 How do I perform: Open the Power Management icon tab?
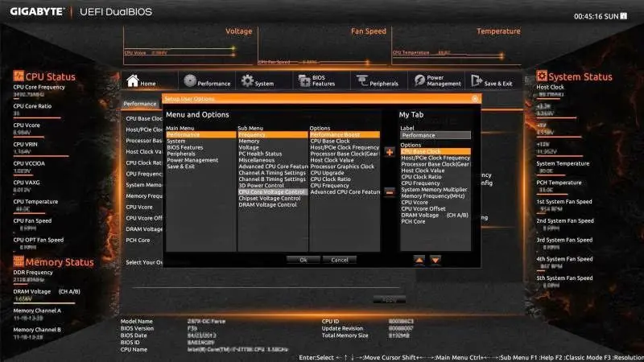pyautogui.click(x=419, y=80)
